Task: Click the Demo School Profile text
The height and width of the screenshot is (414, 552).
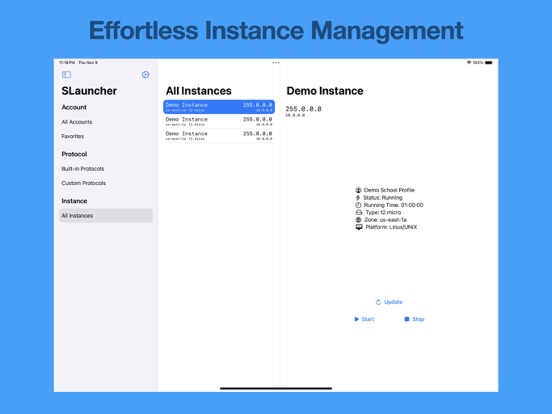Action: tap(389, 190)
